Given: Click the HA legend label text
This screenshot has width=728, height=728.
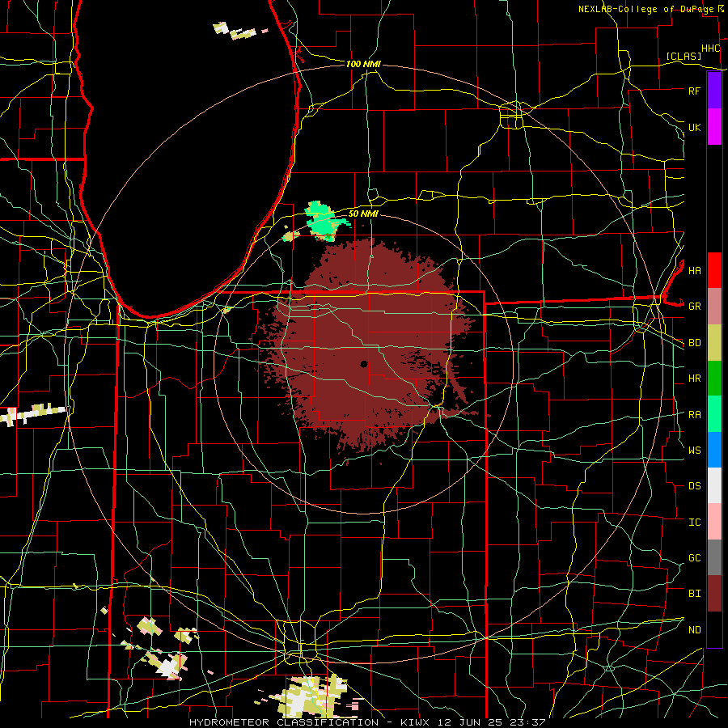Looking at the screenshot, I should [694, 270].
